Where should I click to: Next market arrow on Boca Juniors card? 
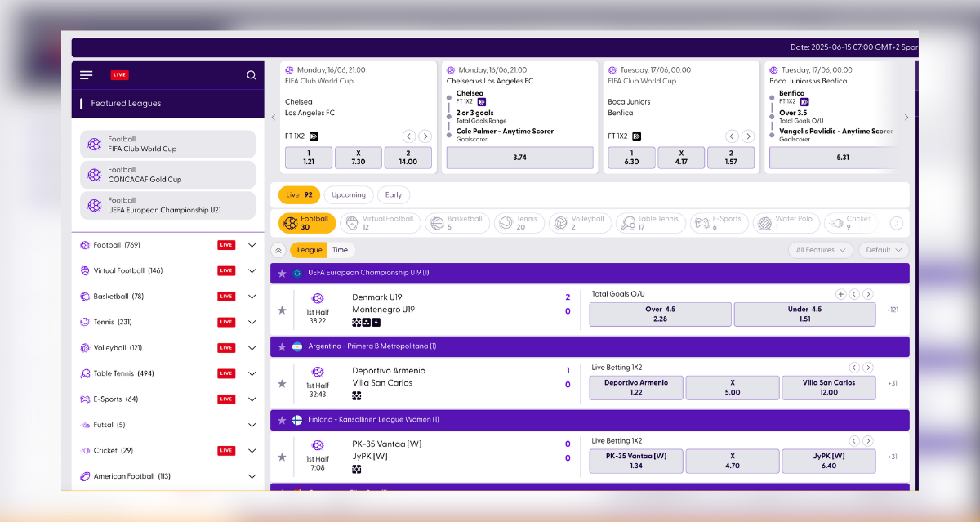[x=747, y=136]
